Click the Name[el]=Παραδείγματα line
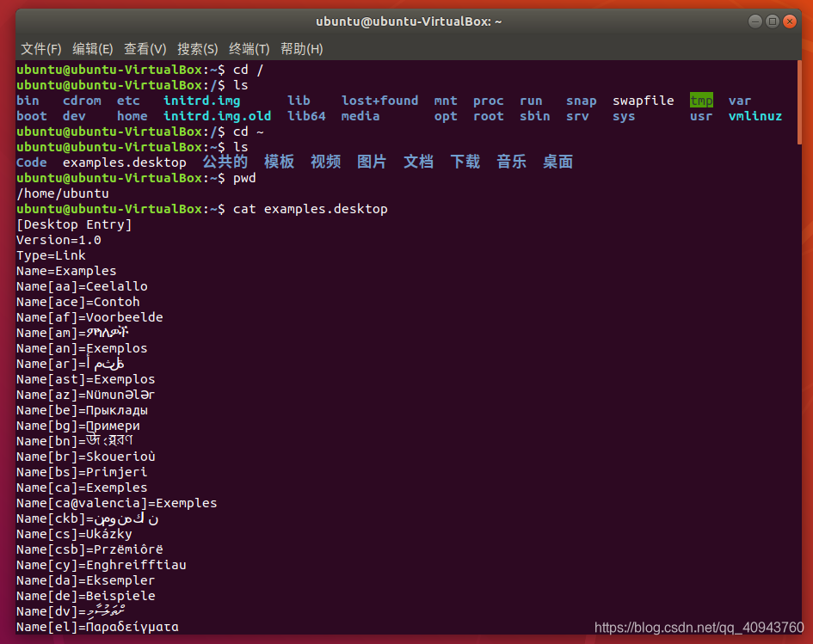 pyautogui.click(x=97, y=628)
